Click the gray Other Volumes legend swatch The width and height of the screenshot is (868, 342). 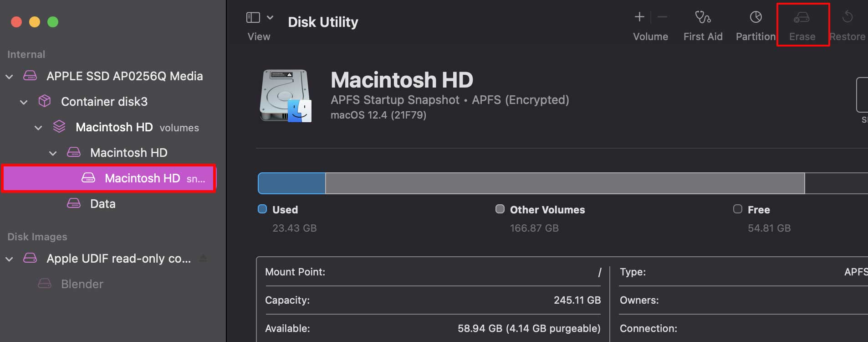pos(500,209)
